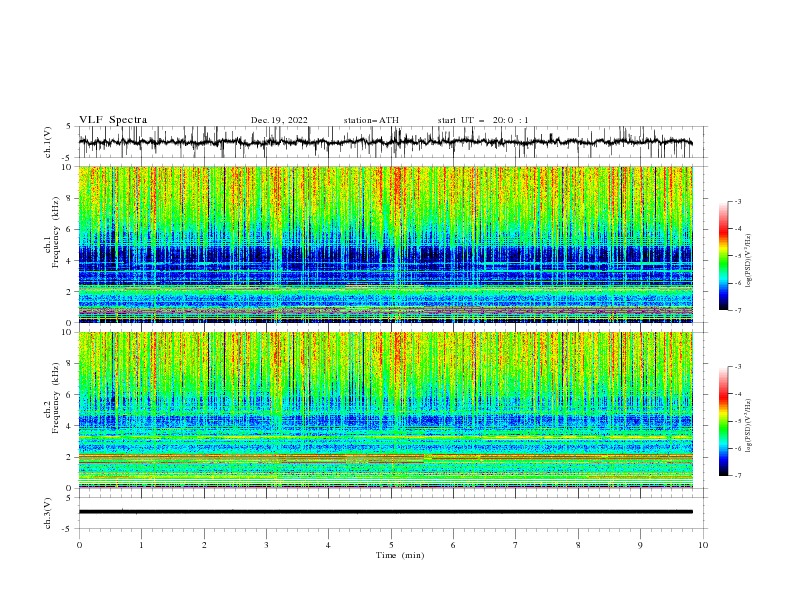
Task: Select the ch.1 colorbar "log(PSD)(V²/Hz)" label
Action: (749, 261)
